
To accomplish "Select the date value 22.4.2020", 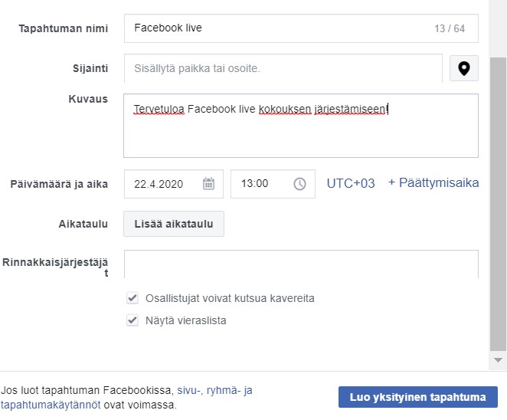I will pyautogui.click(x=159, y=184).
